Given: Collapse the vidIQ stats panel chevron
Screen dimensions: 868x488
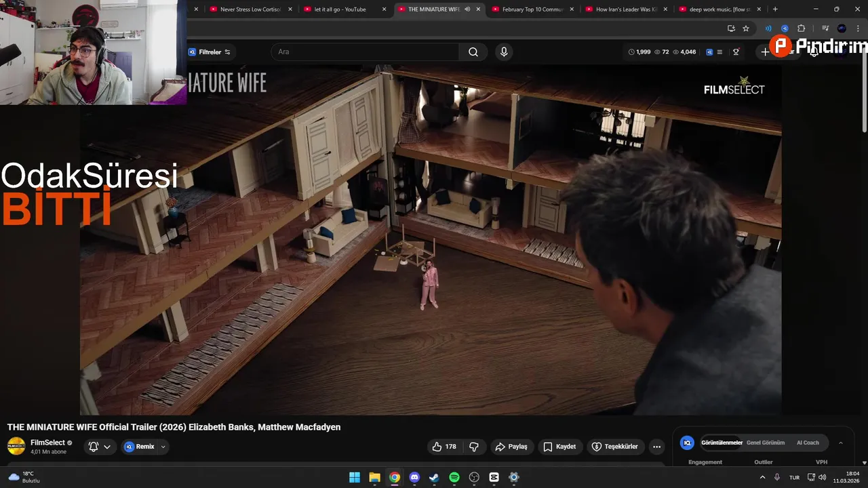Looking at the screenshot, I should [841, 443].
